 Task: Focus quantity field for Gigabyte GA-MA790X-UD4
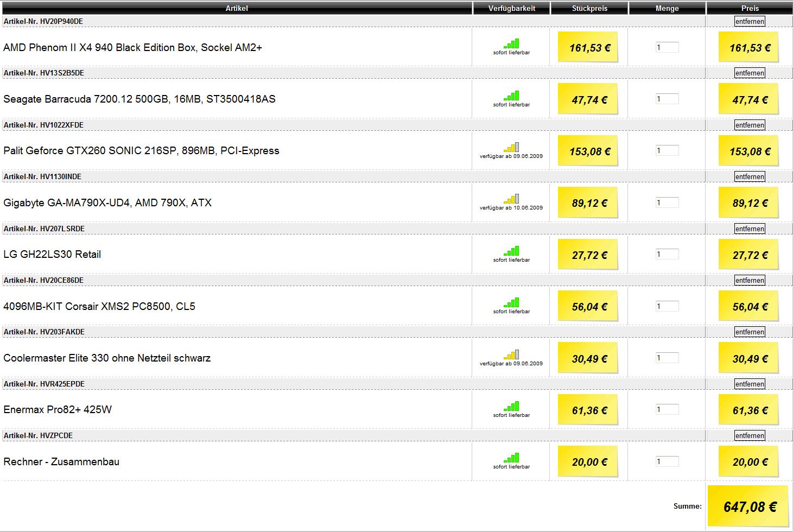click(667, 202)
